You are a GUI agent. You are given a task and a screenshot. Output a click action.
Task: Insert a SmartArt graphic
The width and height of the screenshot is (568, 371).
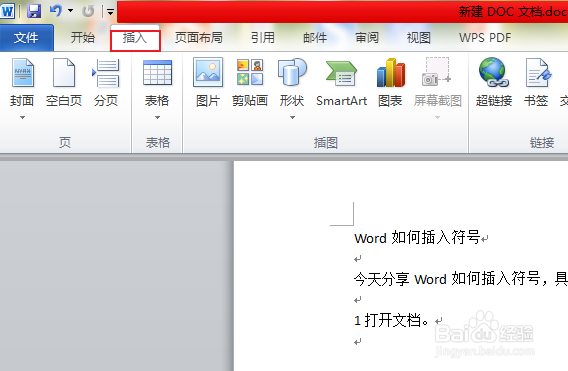click(x=341, y=83)
